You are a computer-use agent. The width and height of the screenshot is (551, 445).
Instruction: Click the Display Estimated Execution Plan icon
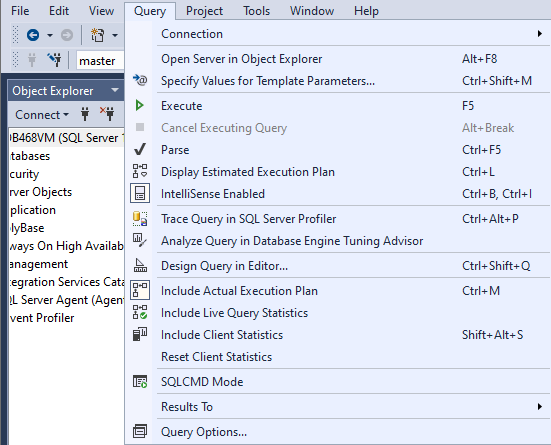[x=140, y=171]
